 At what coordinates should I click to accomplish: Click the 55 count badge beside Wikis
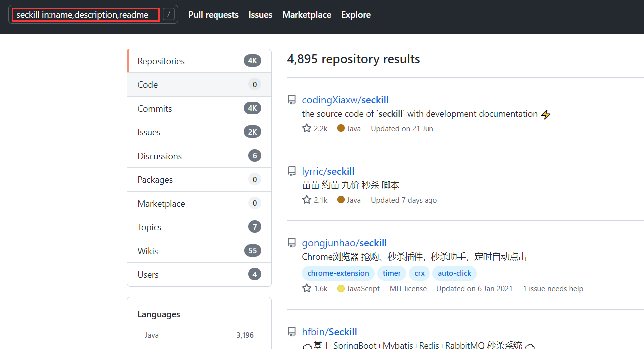(x=253, y=251)
